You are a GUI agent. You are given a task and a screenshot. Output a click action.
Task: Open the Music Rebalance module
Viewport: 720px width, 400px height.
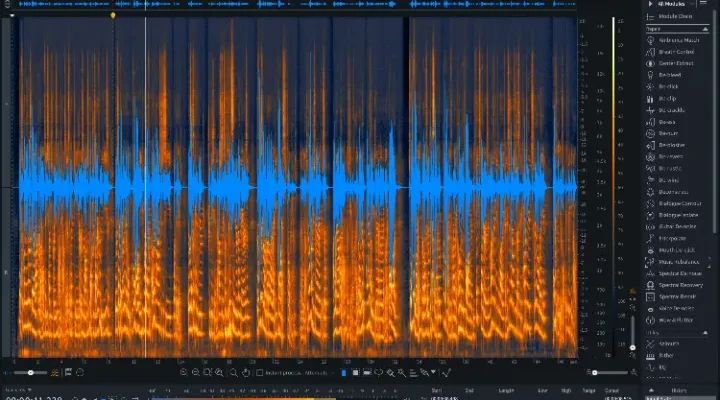678,262
